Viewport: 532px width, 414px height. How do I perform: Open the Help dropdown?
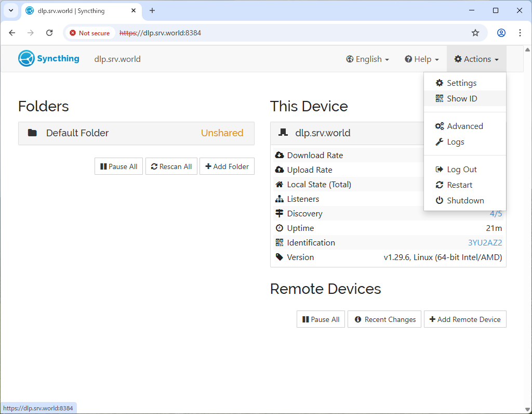422,59
